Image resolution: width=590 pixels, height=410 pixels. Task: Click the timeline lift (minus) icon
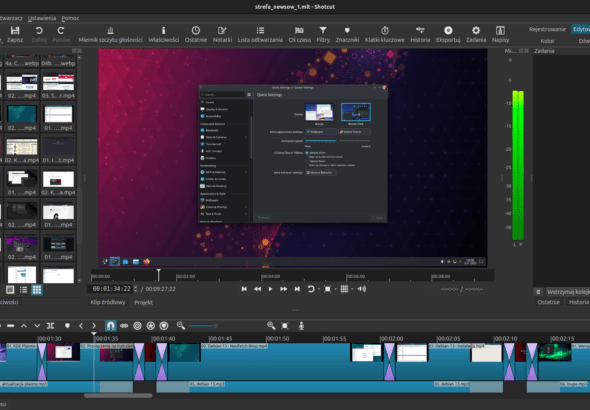(11, 326)
